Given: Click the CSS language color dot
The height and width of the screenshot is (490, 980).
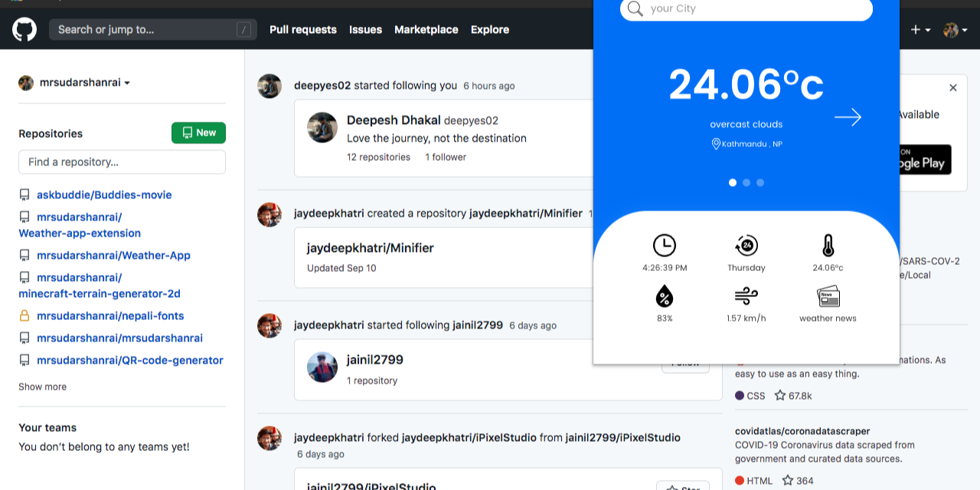Looking at the screenshot, I should coord(740,396).
